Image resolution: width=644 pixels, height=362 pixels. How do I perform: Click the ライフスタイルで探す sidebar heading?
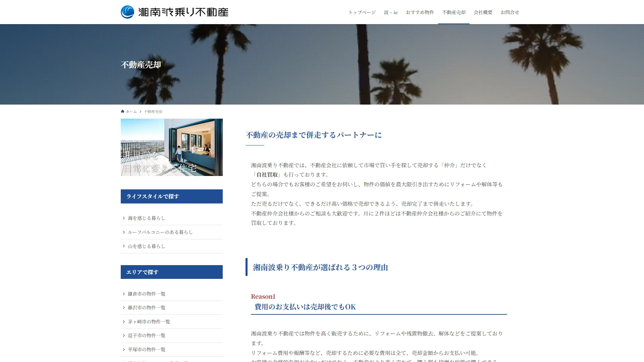click(172, 196)
